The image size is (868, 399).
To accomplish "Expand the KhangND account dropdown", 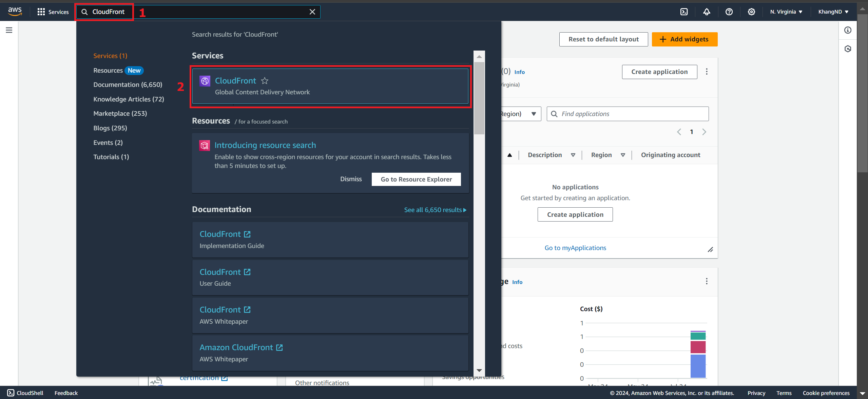I will point(833,12).
